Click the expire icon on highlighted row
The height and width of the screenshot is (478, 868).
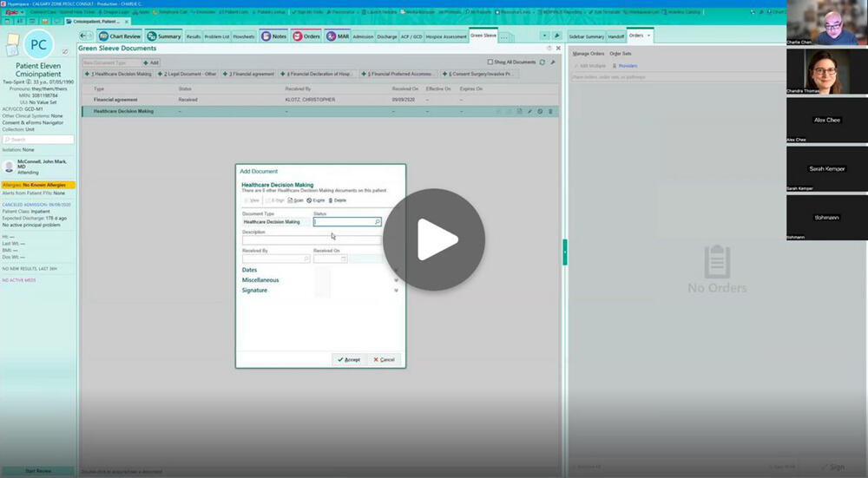(540, 111)
